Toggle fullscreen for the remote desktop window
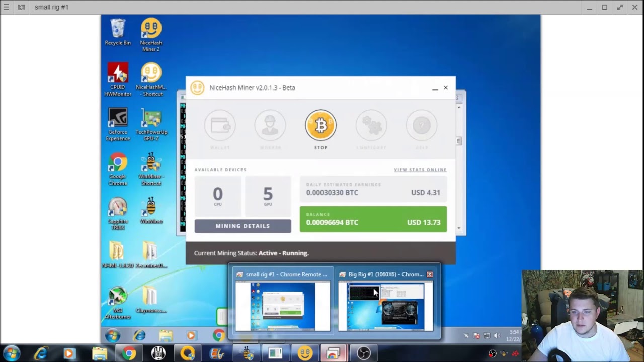Screen dimensions: 644x362 620,7
